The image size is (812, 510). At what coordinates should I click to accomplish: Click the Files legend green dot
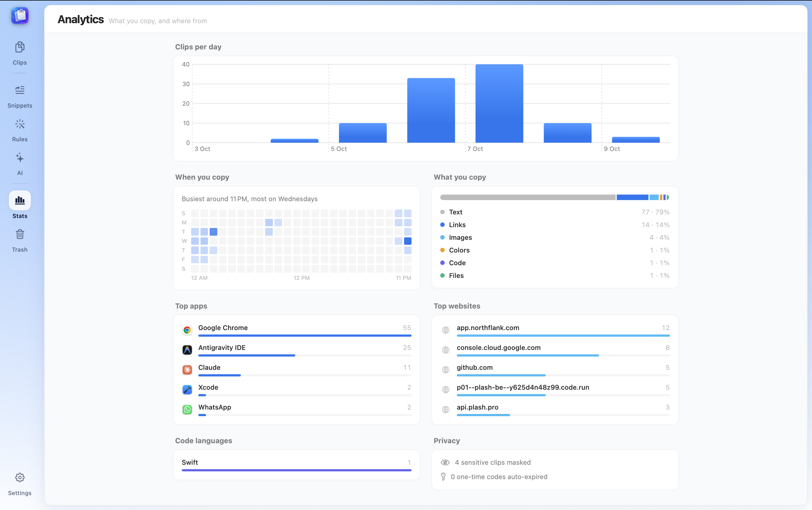(442, 275)
